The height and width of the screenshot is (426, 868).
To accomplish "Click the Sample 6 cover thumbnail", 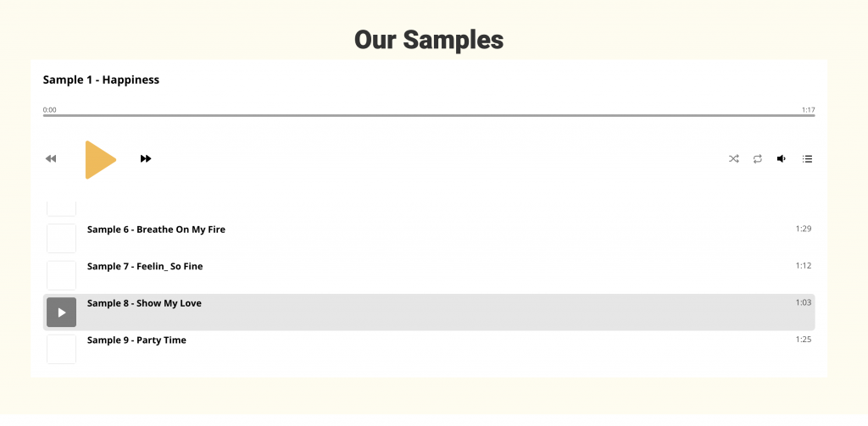I will [x=61, y=239].
